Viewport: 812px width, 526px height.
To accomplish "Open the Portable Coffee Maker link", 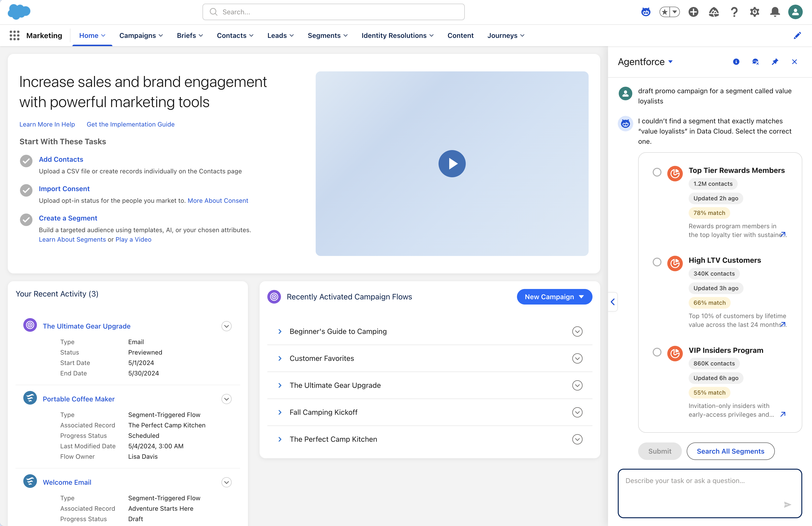I will click(78, 399).
